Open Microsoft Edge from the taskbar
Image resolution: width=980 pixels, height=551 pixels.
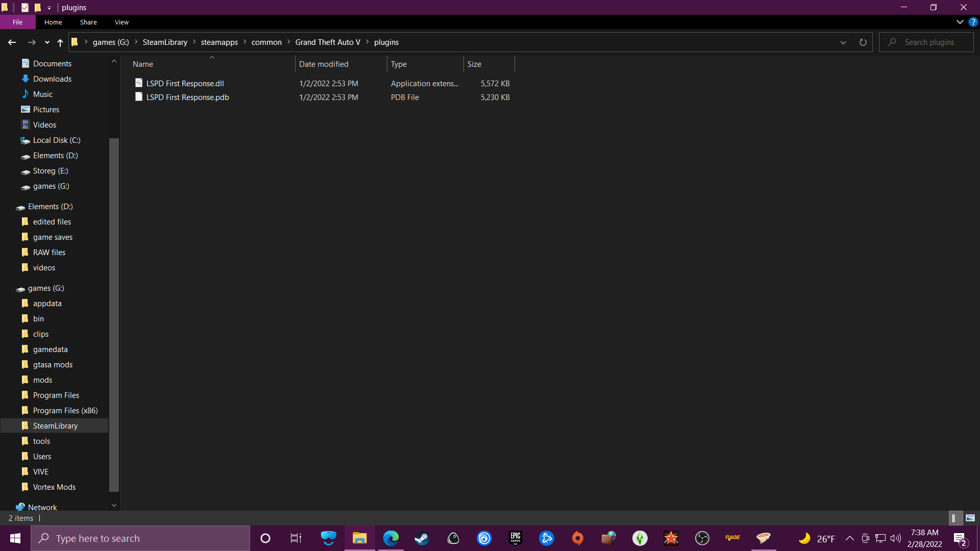click(x=390, y=538)
